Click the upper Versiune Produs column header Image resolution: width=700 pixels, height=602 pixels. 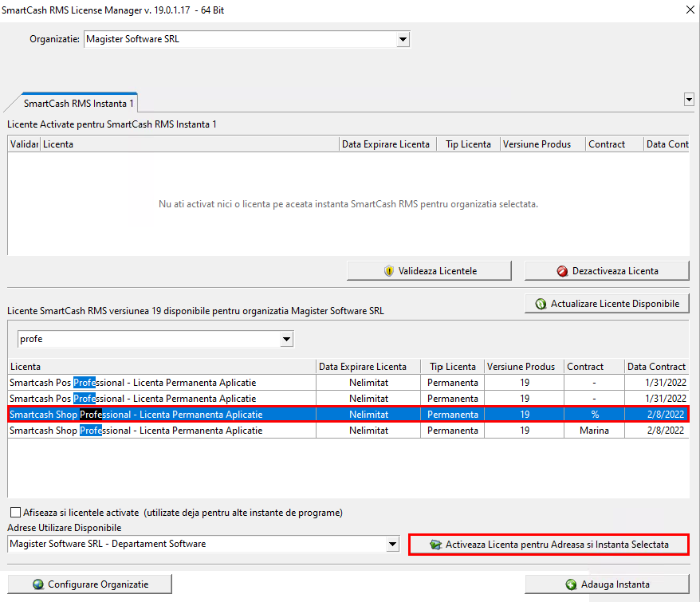tap(542, 144)
